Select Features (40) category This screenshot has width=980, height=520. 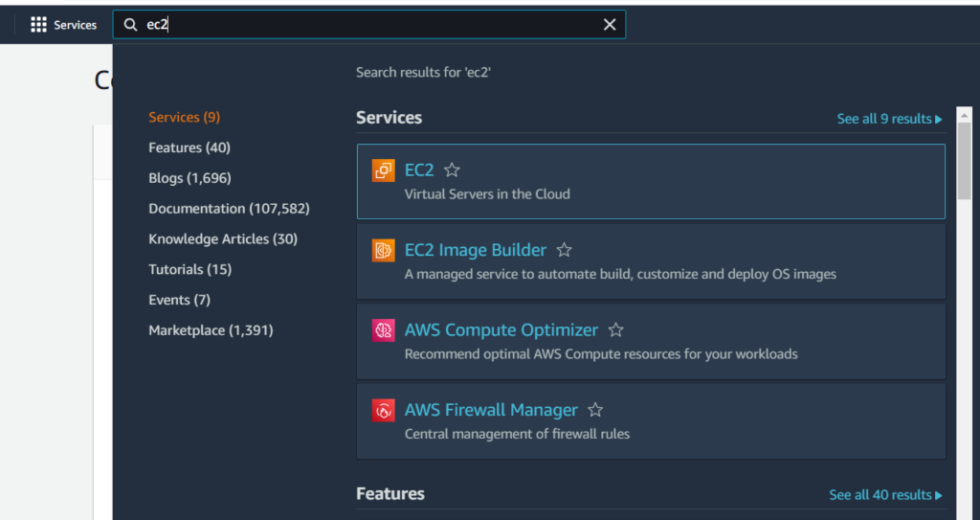[x=189, y=147]
